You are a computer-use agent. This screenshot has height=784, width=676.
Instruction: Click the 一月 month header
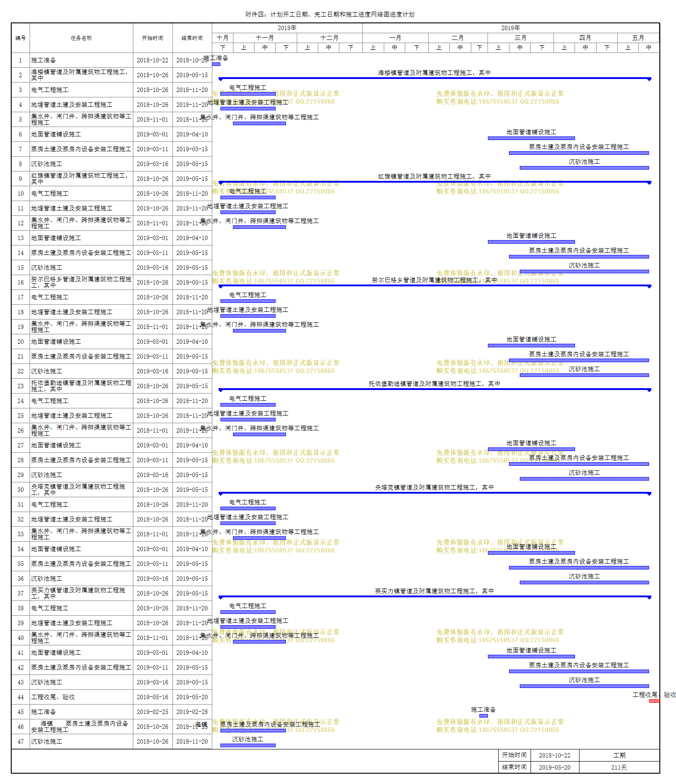tap(395, 38)
